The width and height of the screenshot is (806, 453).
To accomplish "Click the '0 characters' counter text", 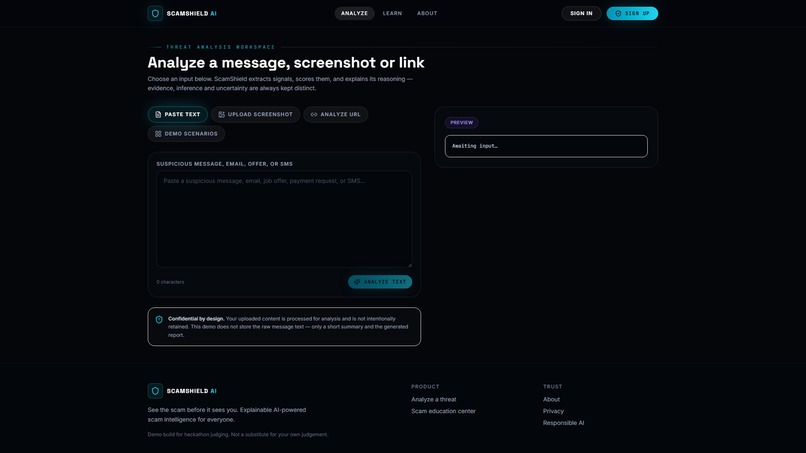I will pos(170,282).
